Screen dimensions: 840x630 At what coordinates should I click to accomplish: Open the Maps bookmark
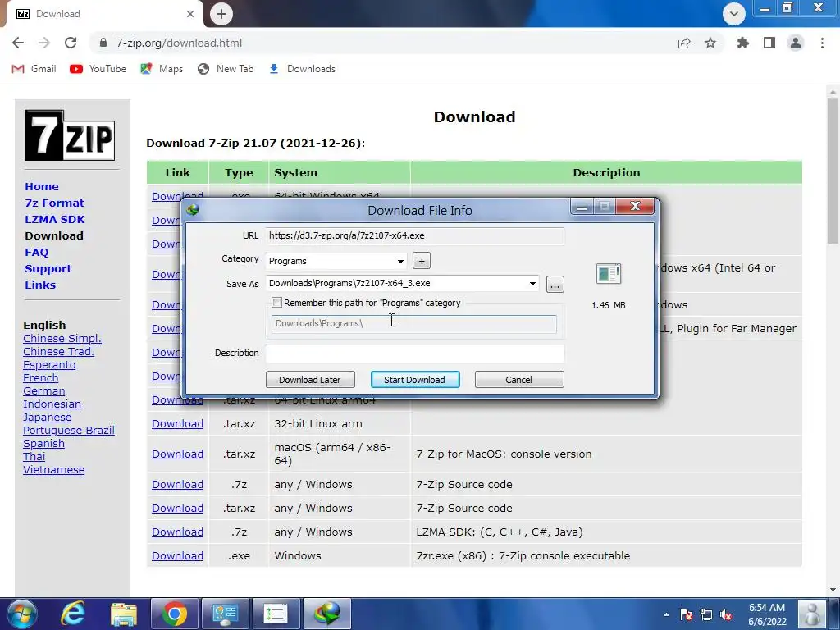(162, 69)
